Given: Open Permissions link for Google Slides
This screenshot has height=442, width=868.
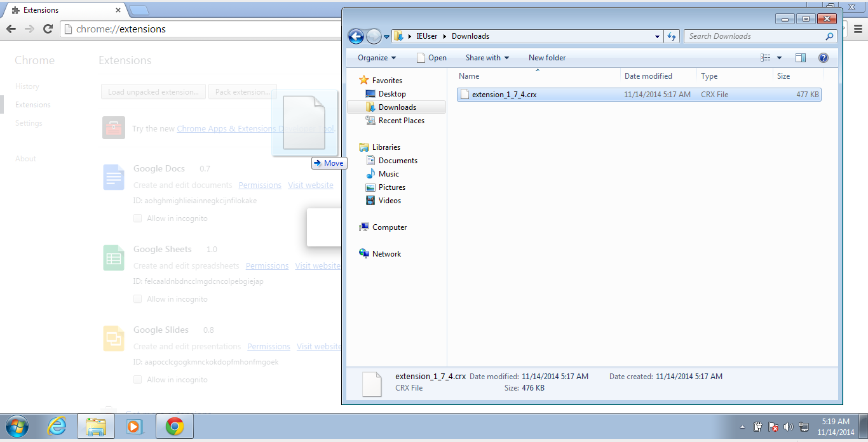Looking at the screenshot, I should coord(269,347).
